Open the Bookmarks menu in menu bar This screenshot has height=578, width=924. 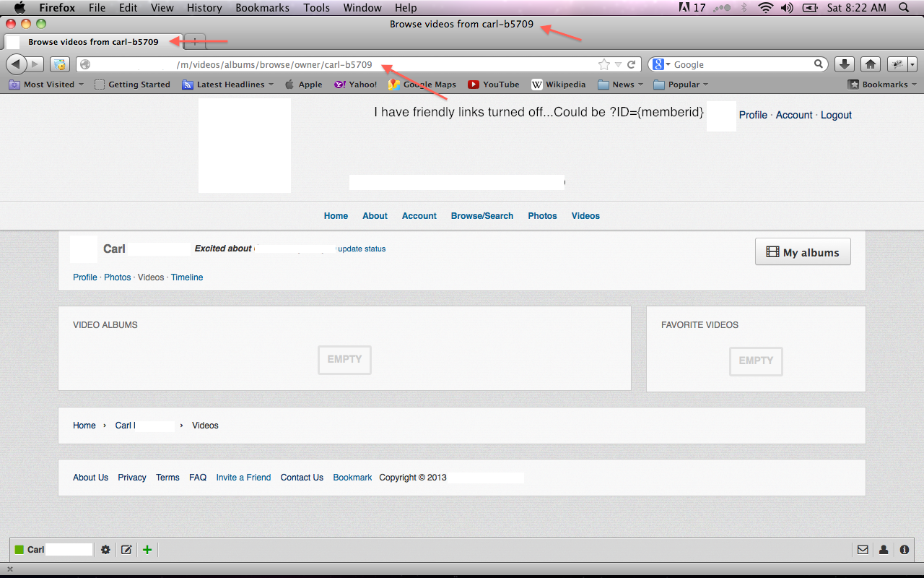(x=262, y=8)
